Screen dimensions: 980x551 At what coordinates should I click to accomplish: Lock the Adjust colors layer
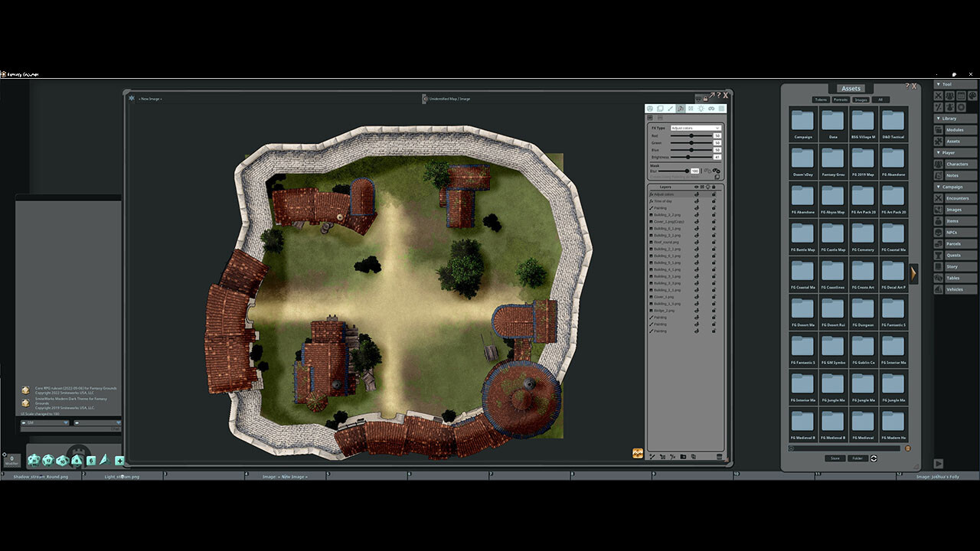click(x=714, y=194)
